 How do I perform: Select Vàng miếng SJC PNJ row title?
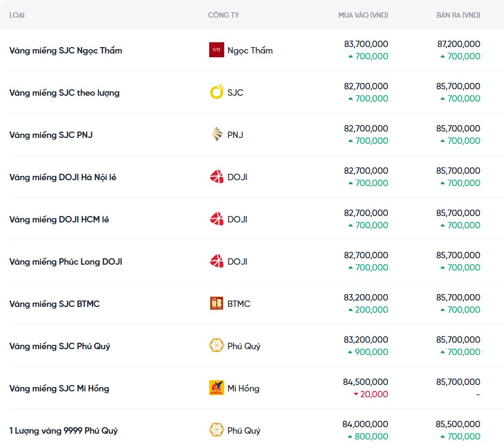click(51, 135)
